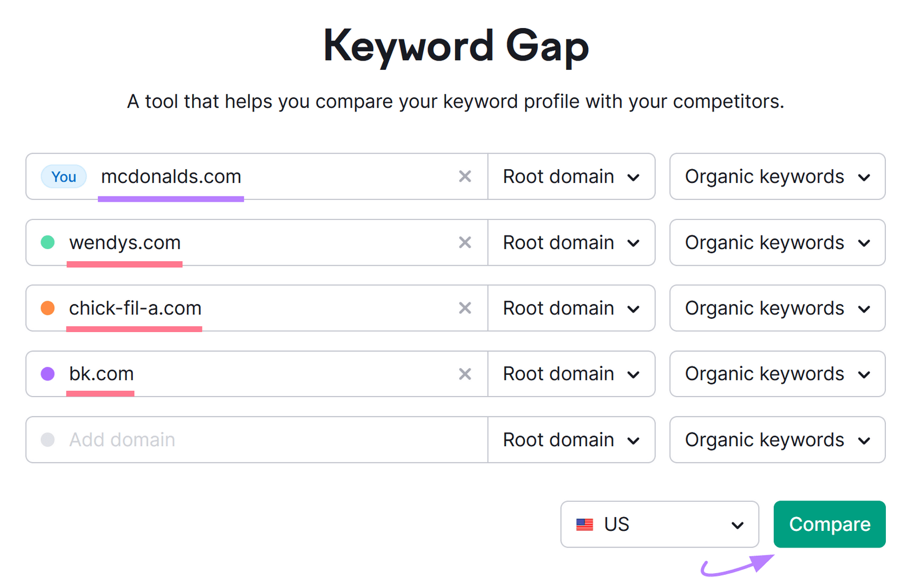Clear the chick-fil-a.com domain entry
Image resolution: width=915 pixels, height=588 pixels.
click(x=465, y=308)
